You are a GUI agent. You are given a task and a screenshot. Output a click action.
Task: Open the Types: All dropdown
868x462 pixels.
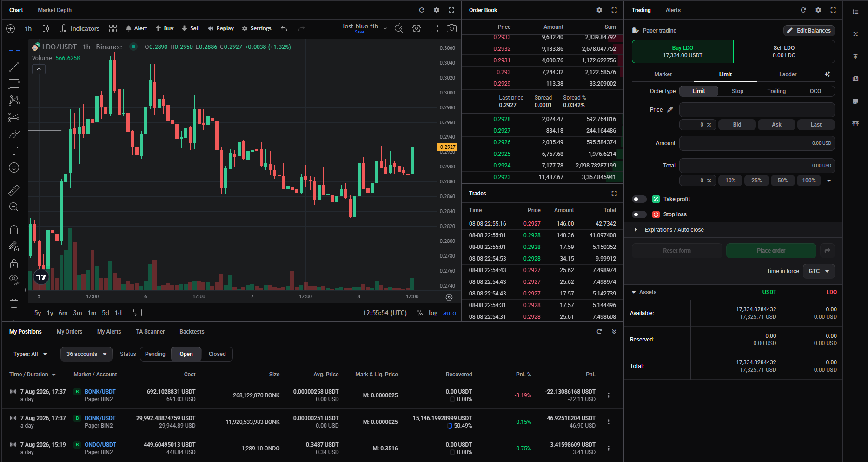(30, 354)
